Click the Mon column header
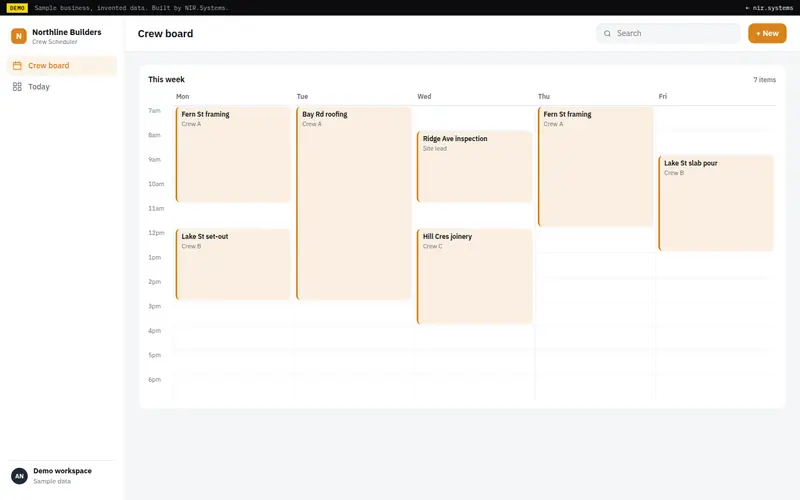The height and width of the screenshot is (500, 800). point(183,96)
